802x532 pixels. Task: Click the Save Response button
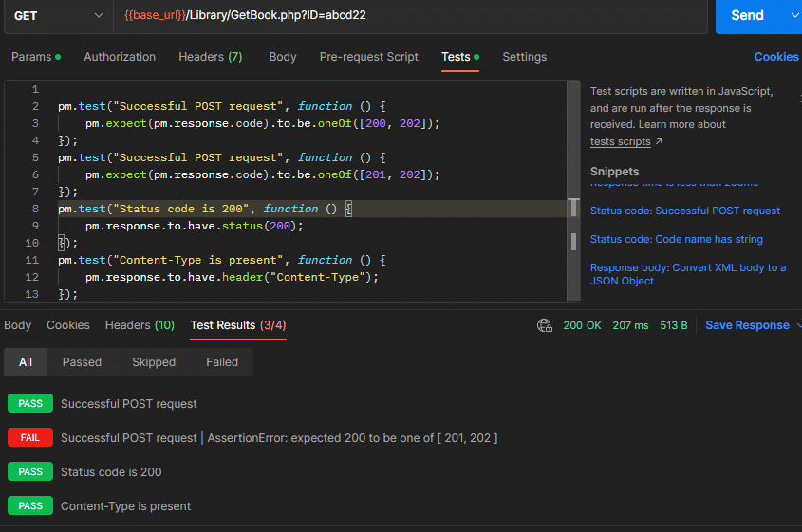point(747,325)
